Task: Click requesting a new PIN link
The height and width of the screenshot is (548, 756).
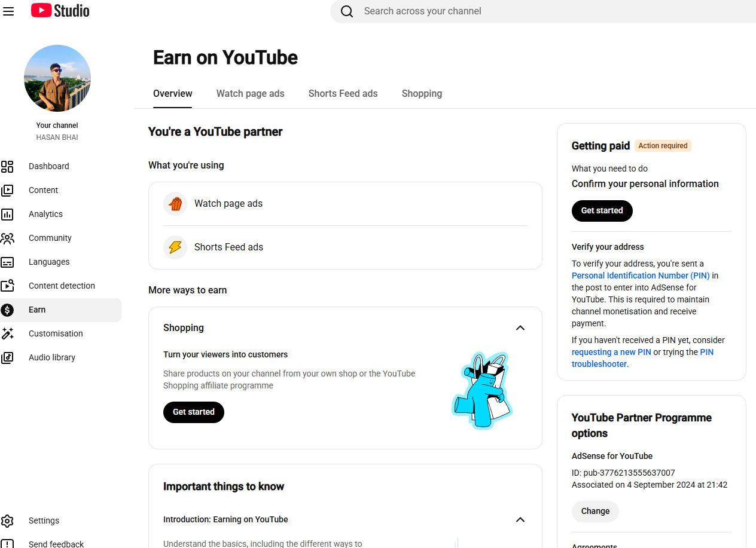Action: (611, 352)
